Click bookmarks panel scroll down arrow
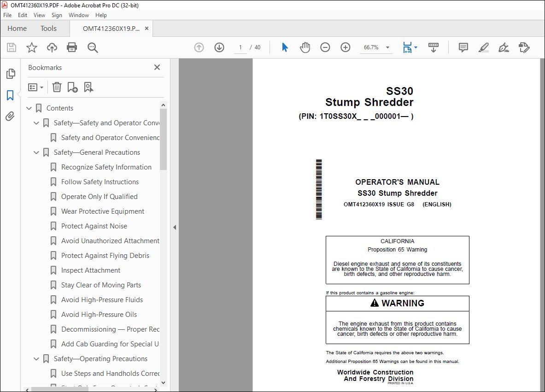The width and height of the screenshot is (545, 392). (x=164, y=383)
